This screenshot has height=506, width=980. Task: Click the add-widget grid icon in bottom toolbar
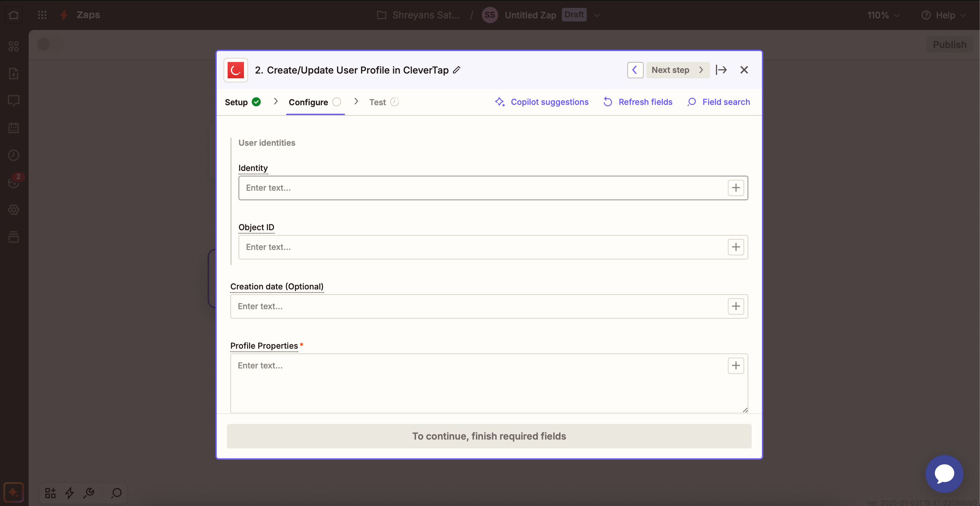coord(50,493)
